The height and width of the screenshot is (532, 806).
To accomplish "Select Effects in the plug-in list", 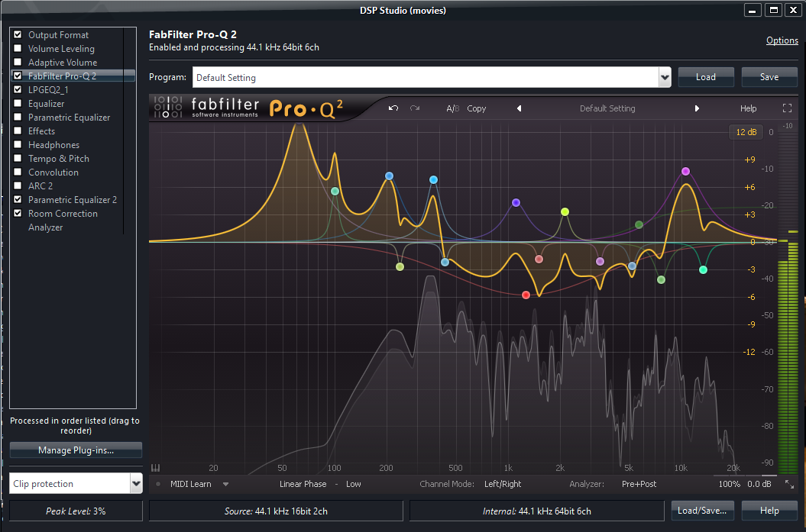I will click(x=41, y=131).
